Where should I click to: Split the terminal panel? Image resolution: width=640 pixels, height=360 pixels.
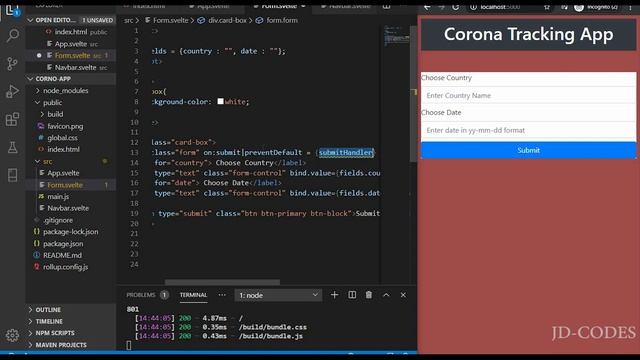pyautogui.click(x=352, y=295)
